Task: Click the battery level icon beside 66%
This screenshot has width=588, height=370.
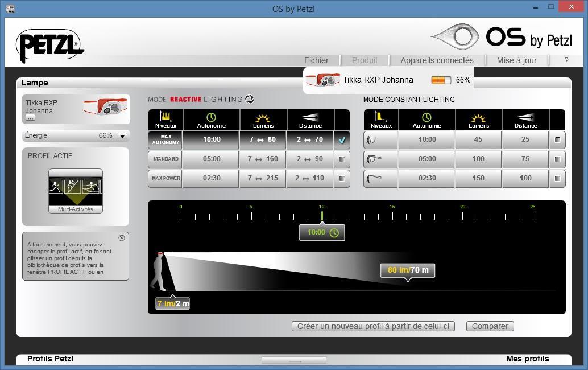Action: tap(441, 80)
